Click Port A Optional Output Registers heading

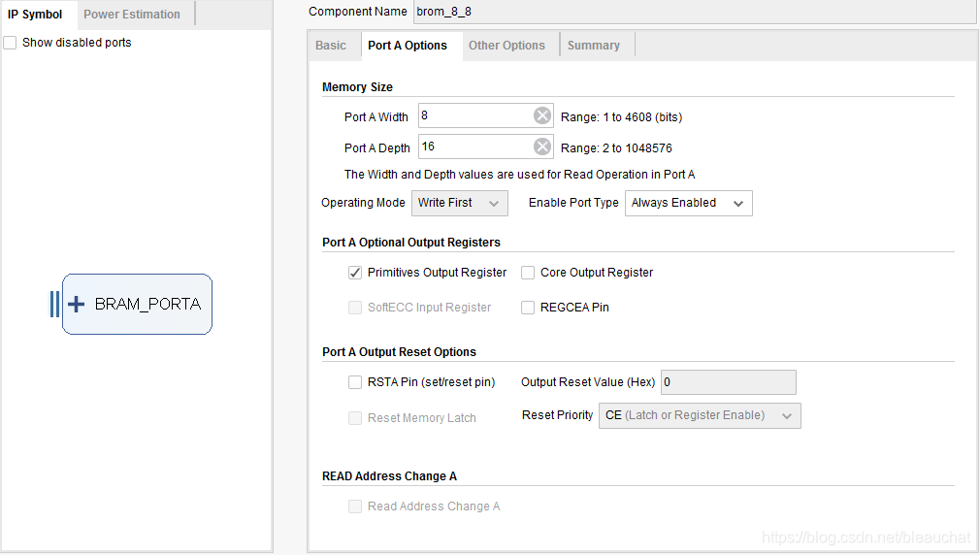pos(411,243)
